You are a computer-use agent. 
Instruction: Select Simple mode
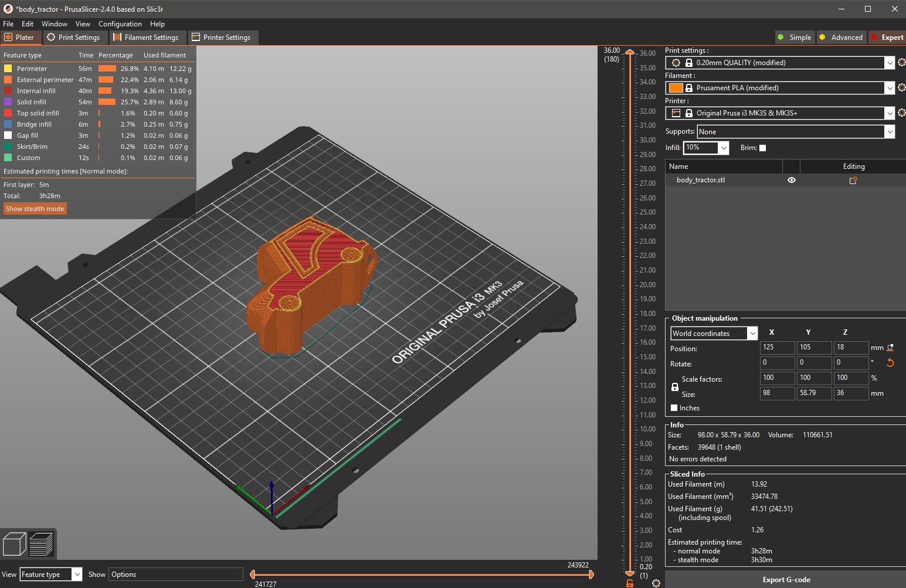pyautogui.click(x=795, y=37)
